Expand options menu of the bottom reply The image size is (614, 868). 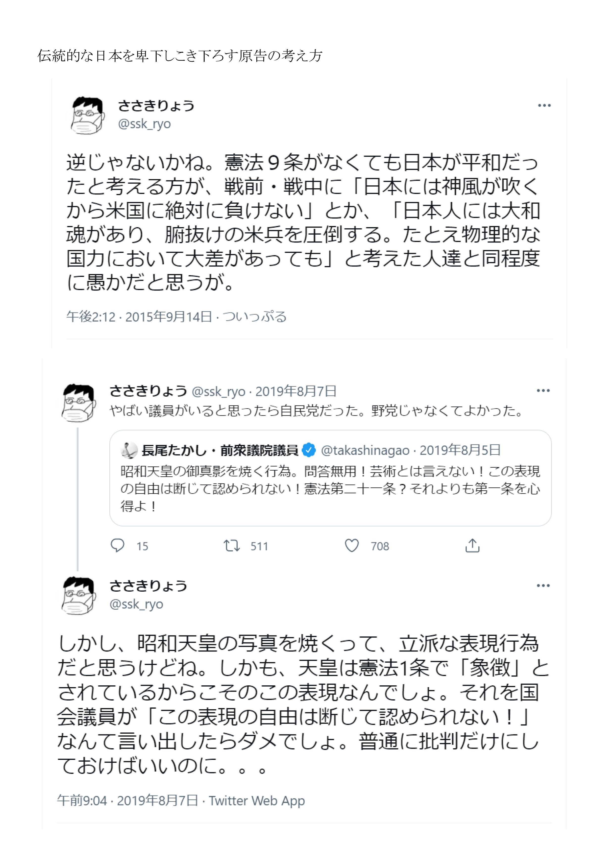pyautogui.click(x=543, y=586)
